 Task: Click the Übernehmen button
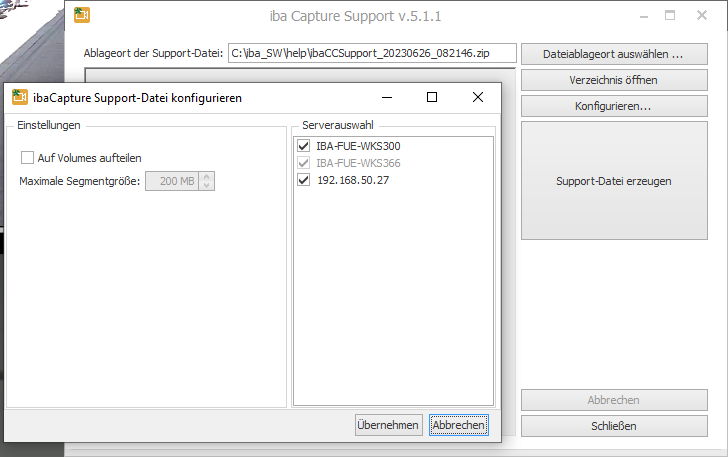[388, 425]
